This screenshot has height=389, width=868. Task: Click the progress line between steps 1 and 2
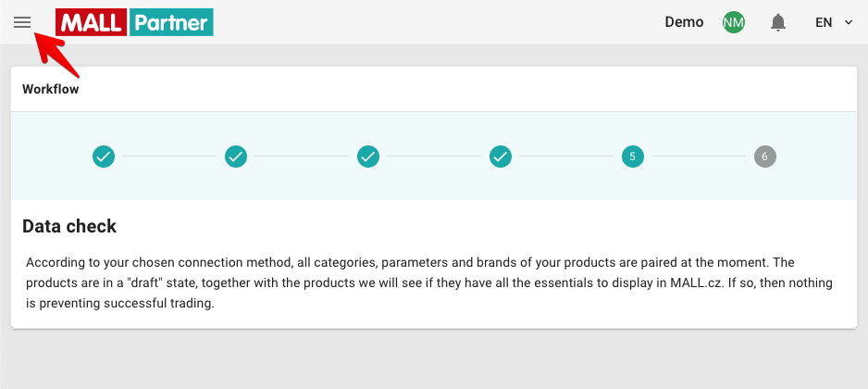[x=169, y=157]
